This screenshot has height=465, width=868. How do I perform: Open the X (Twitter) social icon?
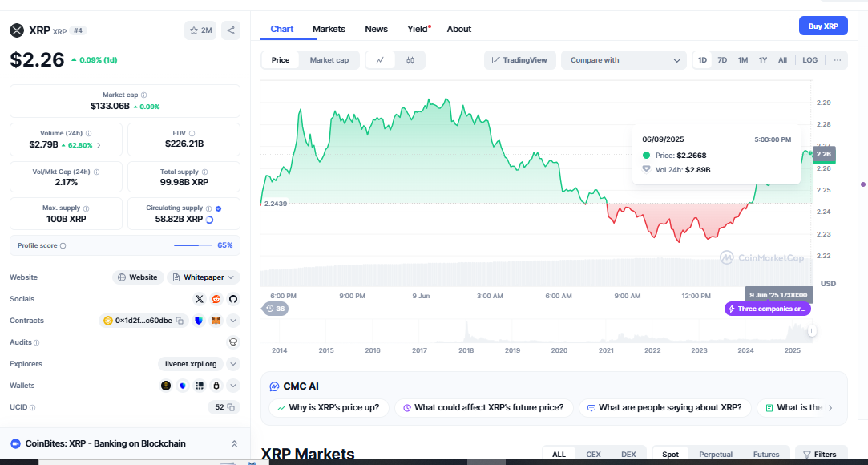pyautogui.click(x=200, y=299)
